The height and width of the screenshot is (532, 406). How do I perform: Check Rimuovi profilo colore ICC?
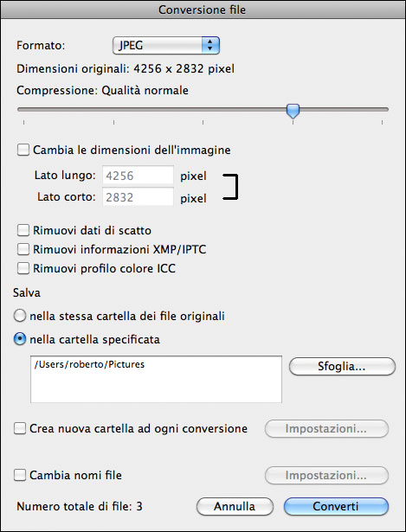(x=23, y=269)
